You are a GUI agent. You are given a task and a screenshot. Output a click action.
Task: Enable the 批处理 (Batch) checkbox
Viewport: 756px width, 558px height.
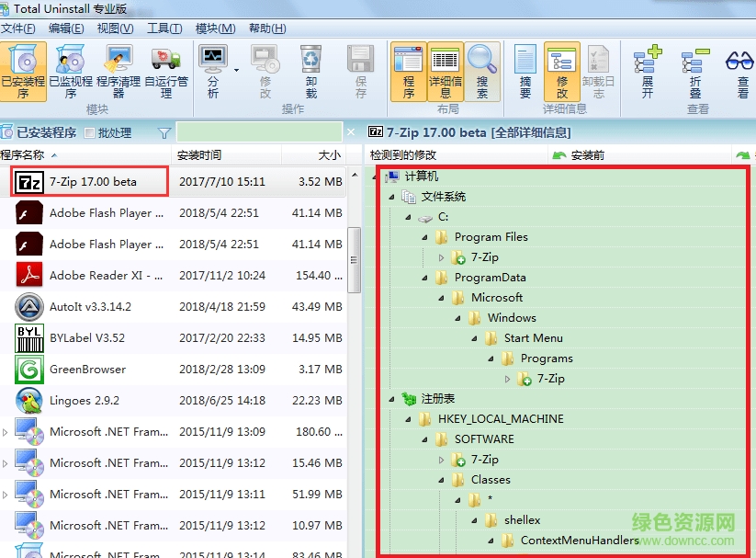coord(90,133)
